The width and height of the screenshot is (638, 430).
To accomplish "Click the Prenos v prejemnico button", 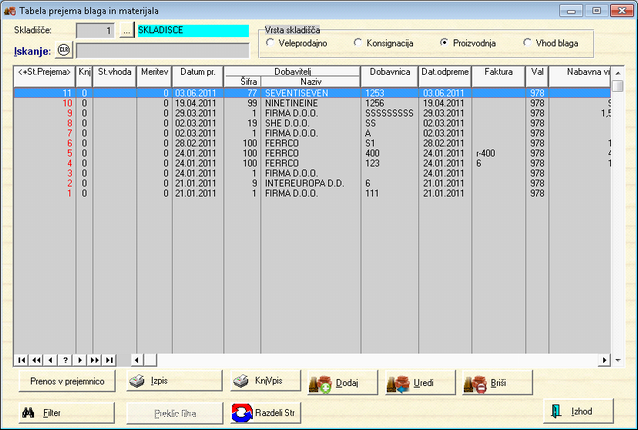I will 66,382.
